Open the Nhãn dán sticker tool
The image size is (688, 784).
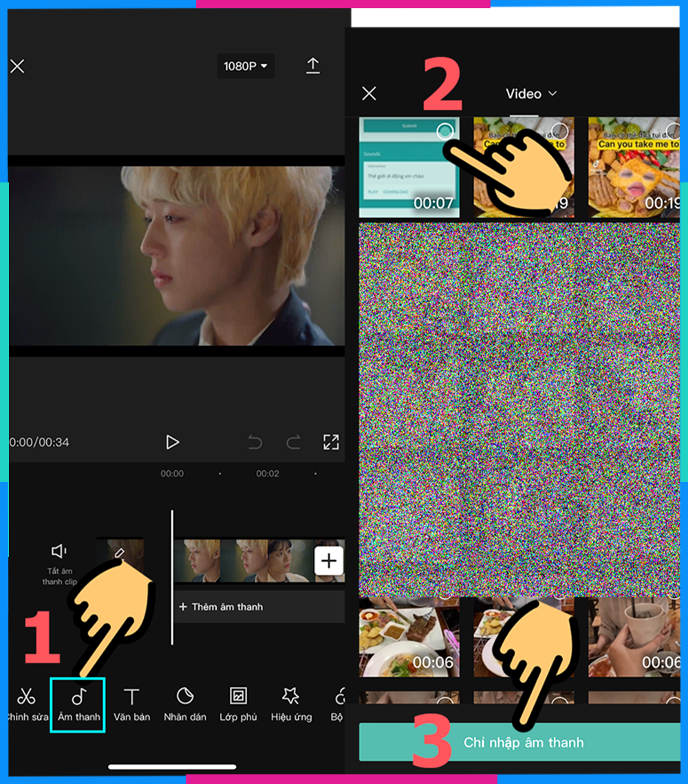[x=185, y=705]
